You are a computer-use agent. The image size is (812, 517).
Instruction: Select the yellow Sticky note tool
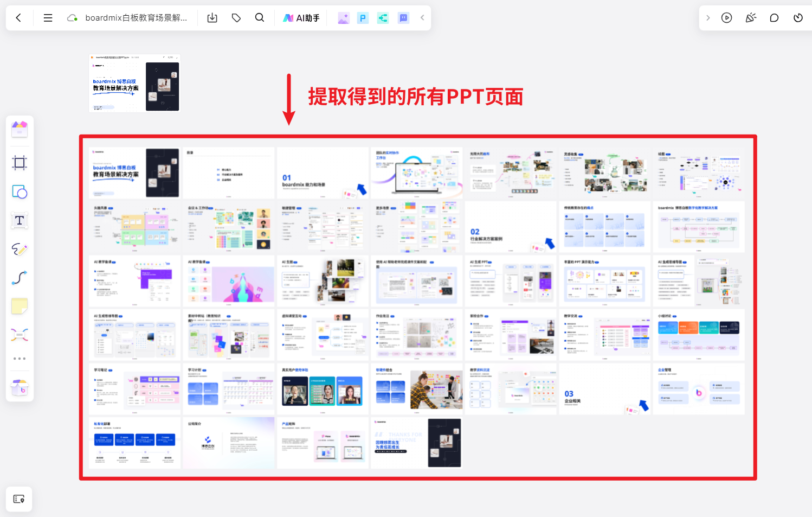pos(20,306)
